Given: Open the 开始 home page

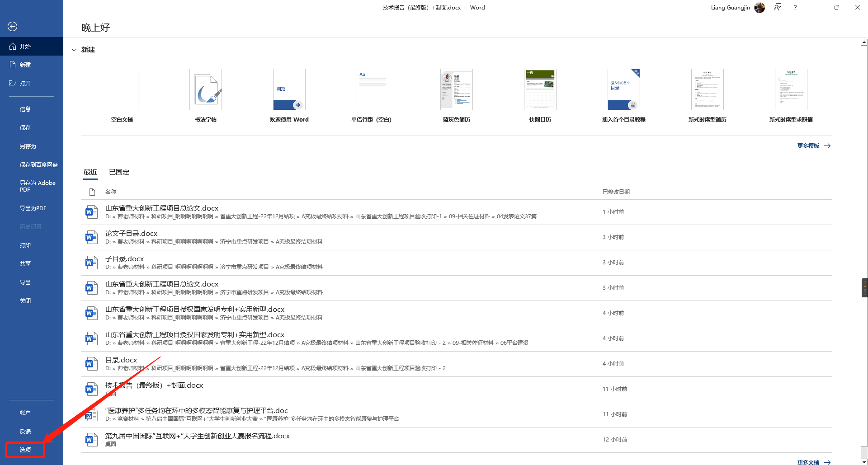Looking at the screenshot, I should (32, 46).
